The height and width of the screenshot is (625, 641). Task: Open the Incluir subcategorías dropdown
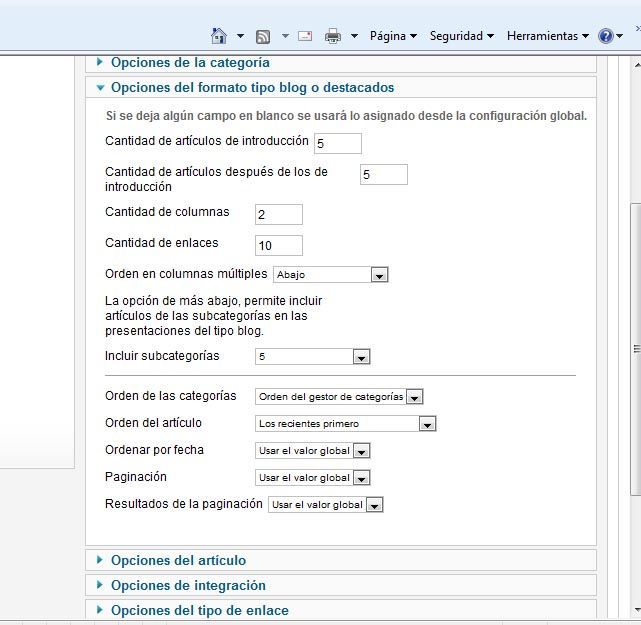(313, 356)
